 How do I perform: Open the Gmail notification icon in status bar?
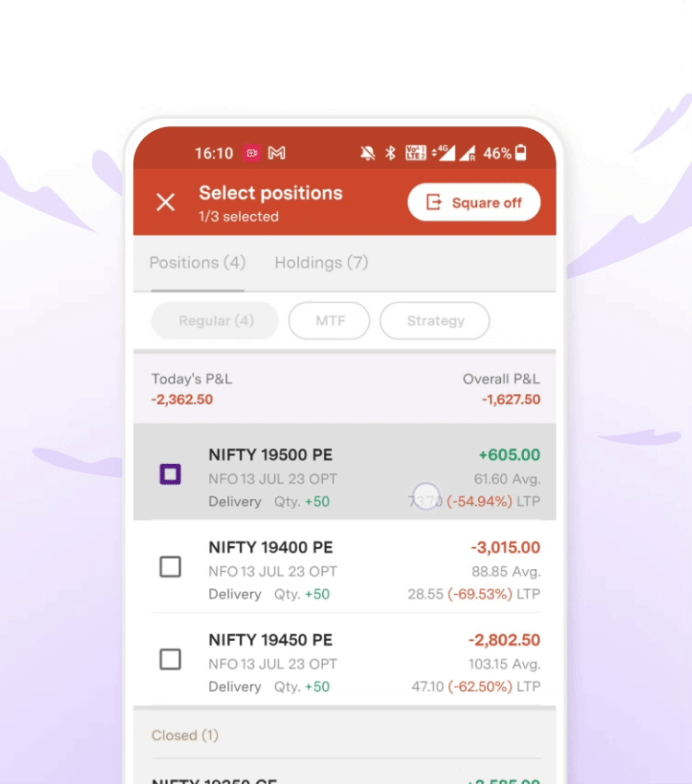(x=277, y=153)
